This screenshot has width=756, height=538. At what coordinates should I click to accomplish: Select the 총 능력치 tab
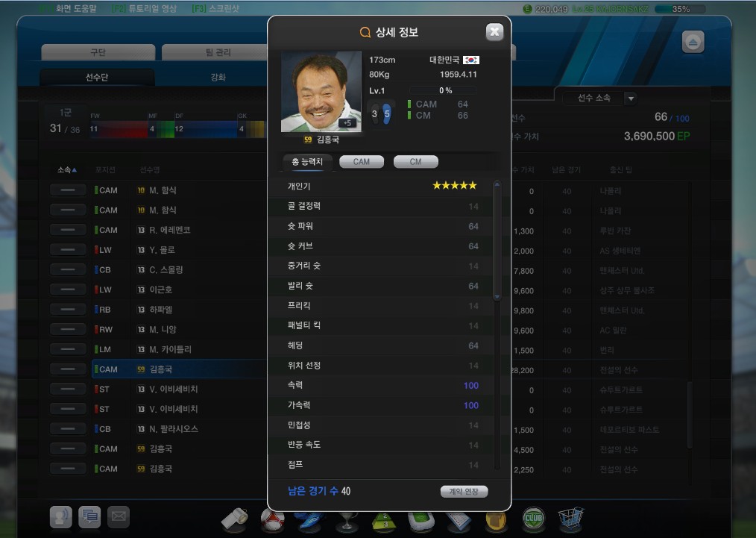[307, 162]
